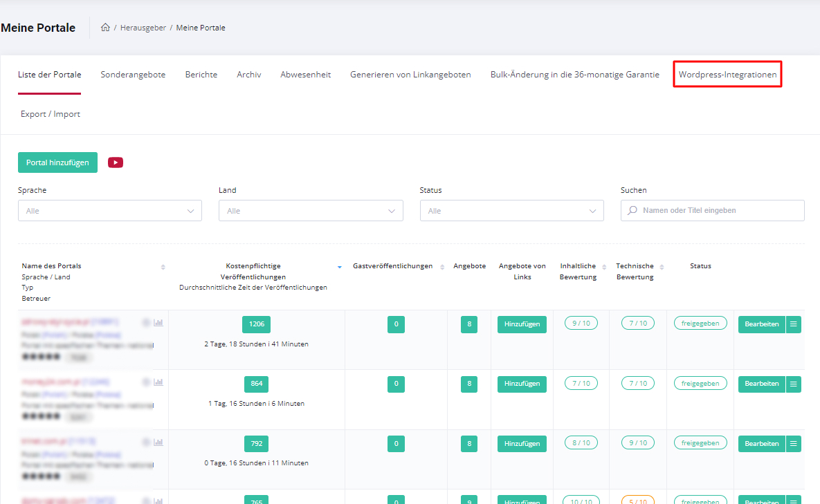Screen dimensions: 820x504
Task: Open hamburger menu in the 864 publications row
Action: [793, 384]
